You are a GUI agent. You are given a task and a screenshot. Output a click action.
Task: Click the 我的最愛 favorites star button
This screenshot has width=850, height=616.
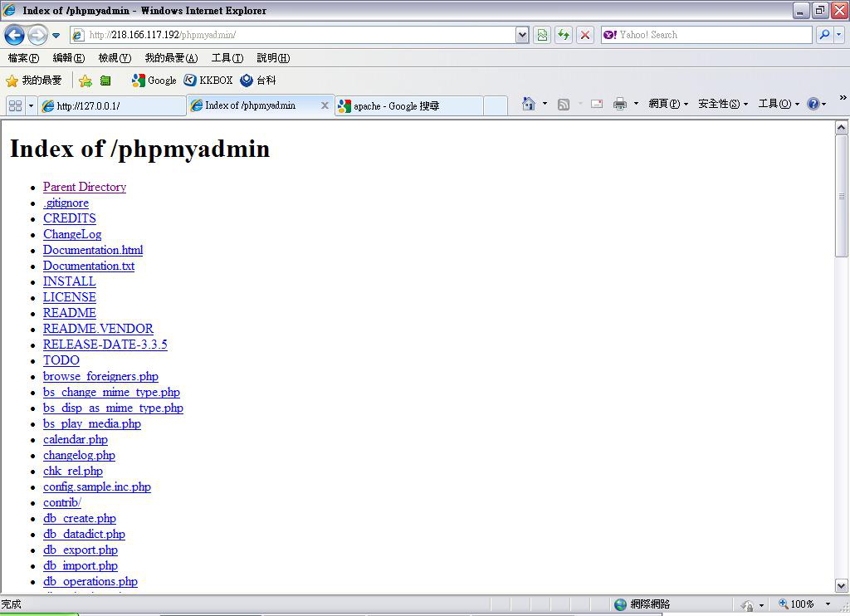point(33,81)
